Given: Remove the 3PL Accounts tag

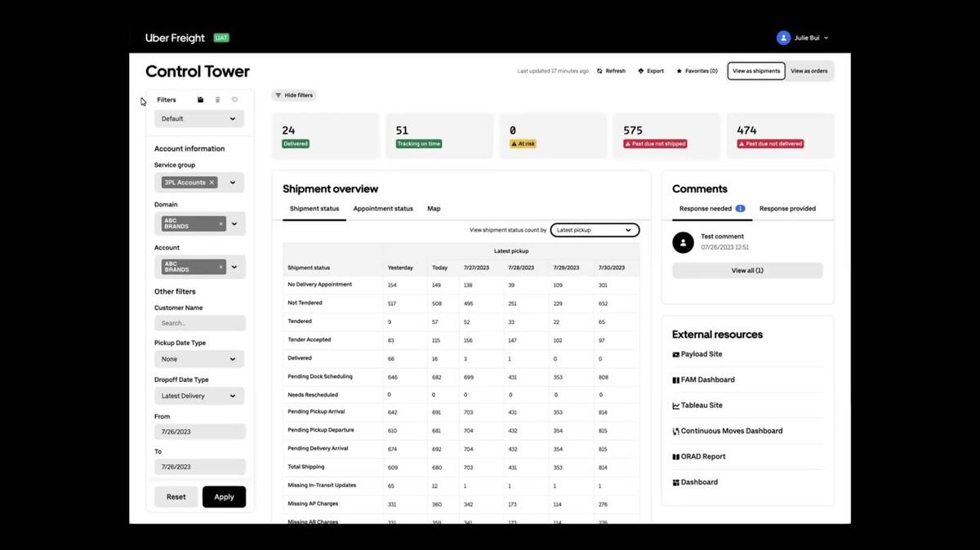Looking at the screenshot, I should (x=212, y=183).
